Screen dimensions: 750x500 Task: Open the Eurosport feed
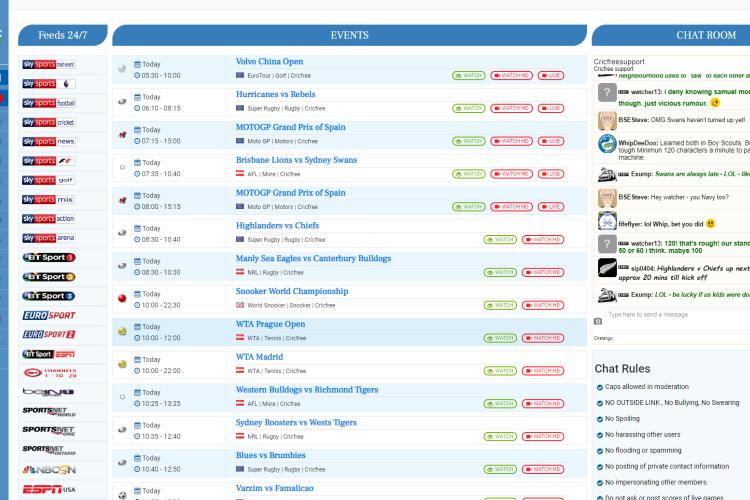coord(49,315)
